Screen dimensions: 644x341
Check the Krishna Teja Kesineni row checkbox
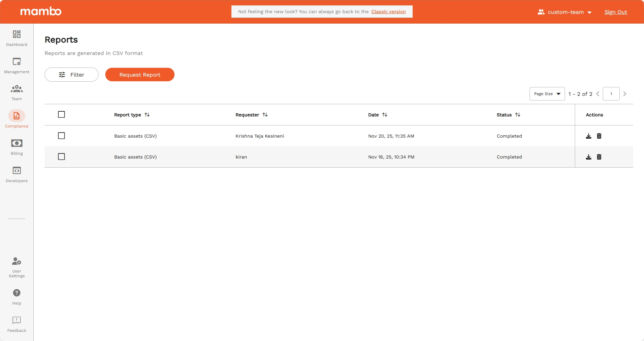click(61, 136)
